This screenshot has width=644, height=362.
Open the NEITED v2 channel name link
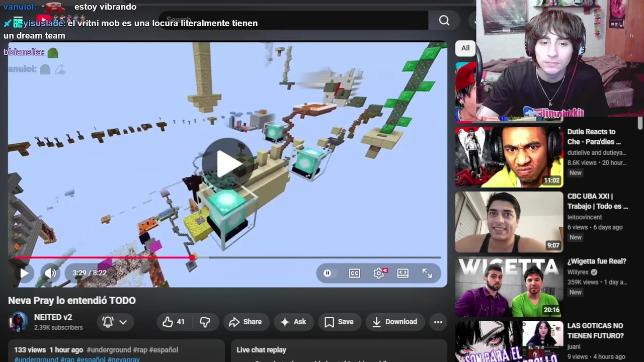[x=53, y=317]
